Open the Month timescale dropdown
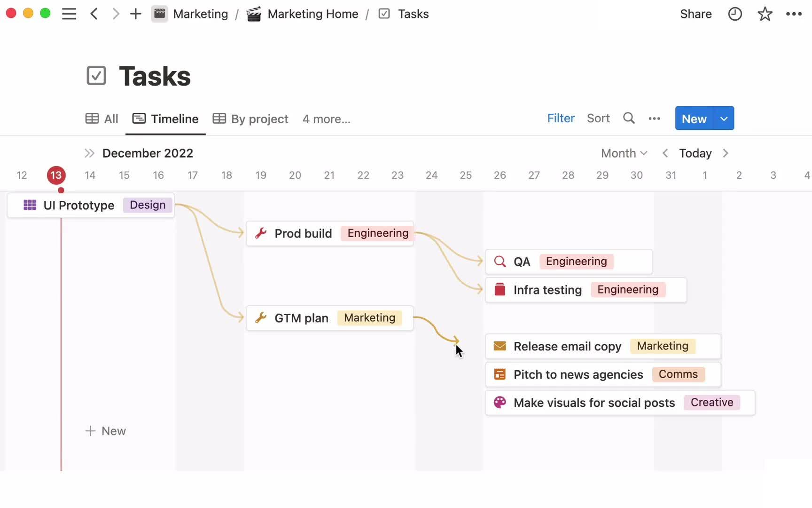The height and width of the screenshot is (508, 812). (624, 153)
